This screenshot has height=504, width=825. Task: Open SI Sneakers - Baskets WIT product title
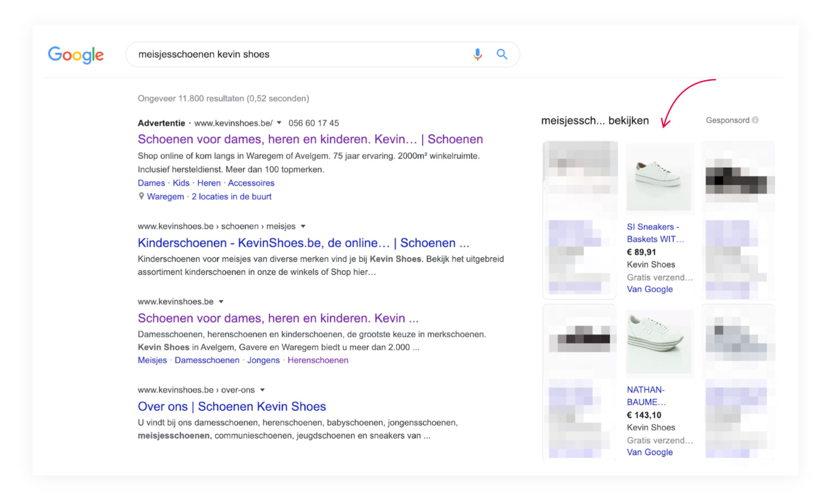[656, 233]
